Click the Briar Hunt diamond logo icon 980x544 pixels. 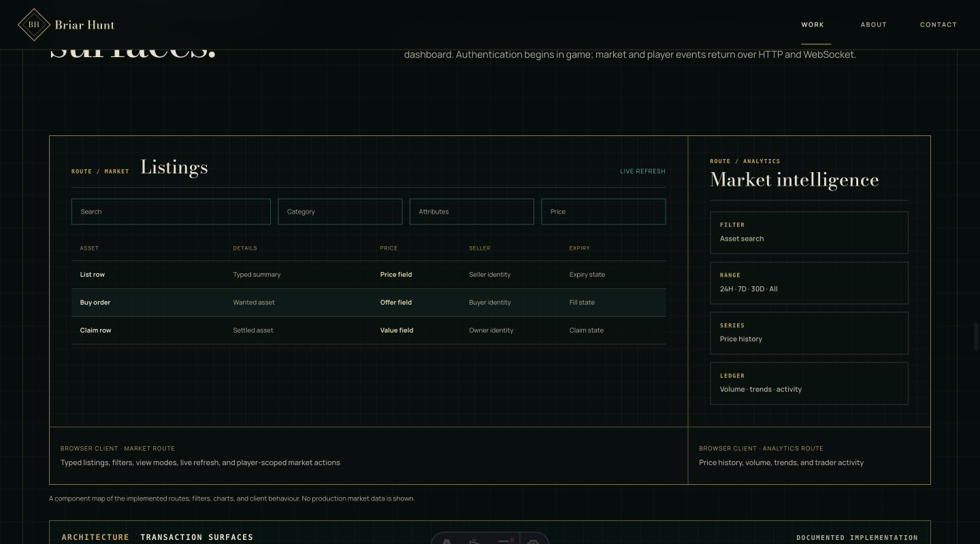34,24
